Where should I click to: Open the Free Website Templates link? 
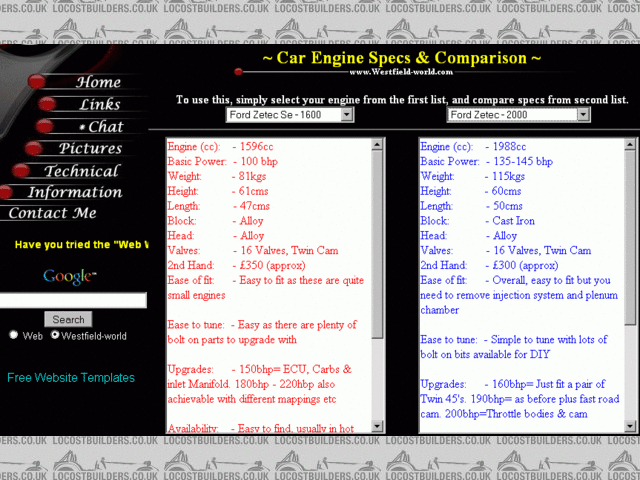(x=71, y=378)
